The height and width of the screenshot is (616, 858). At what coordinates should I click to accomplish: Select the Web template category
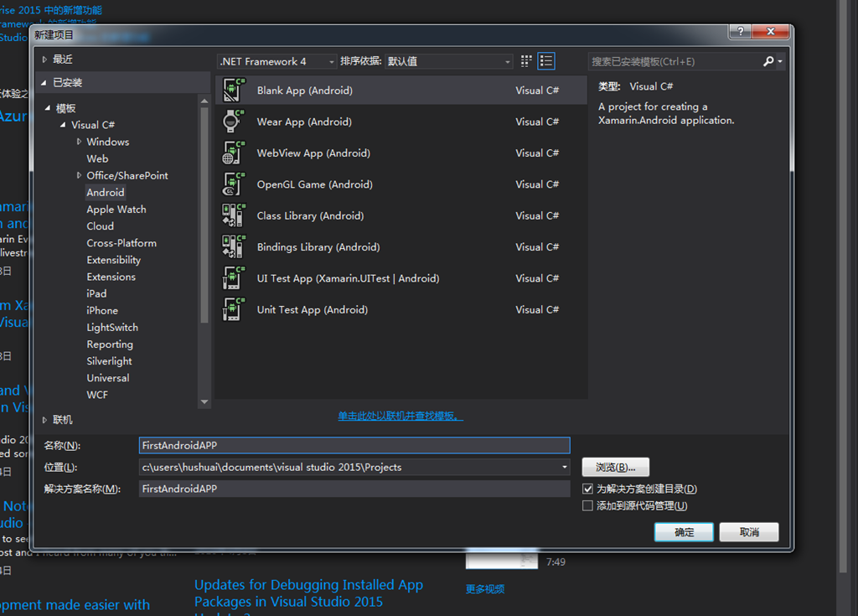click(x=97, y=158)
